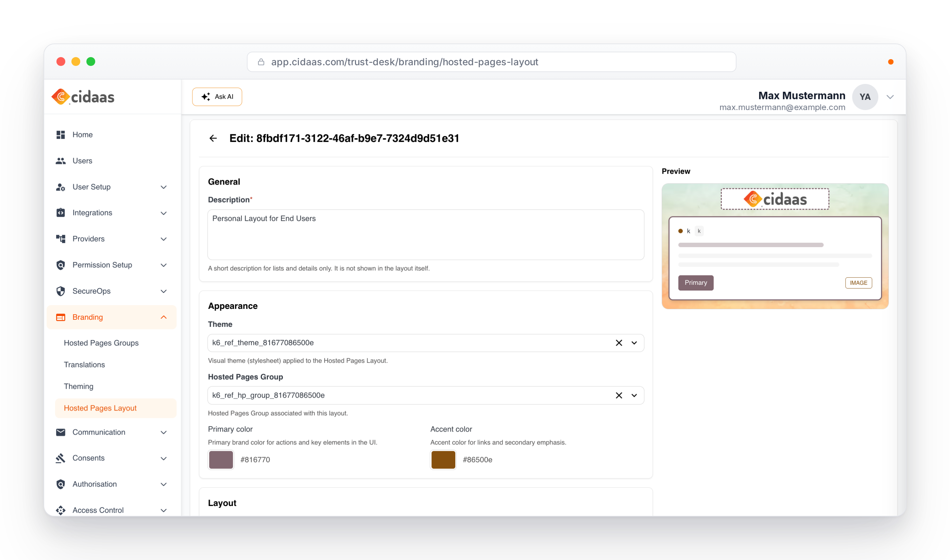Click the Hosted Pages Group combo value
Screen dimensions: 950x560
coord(268,395)
